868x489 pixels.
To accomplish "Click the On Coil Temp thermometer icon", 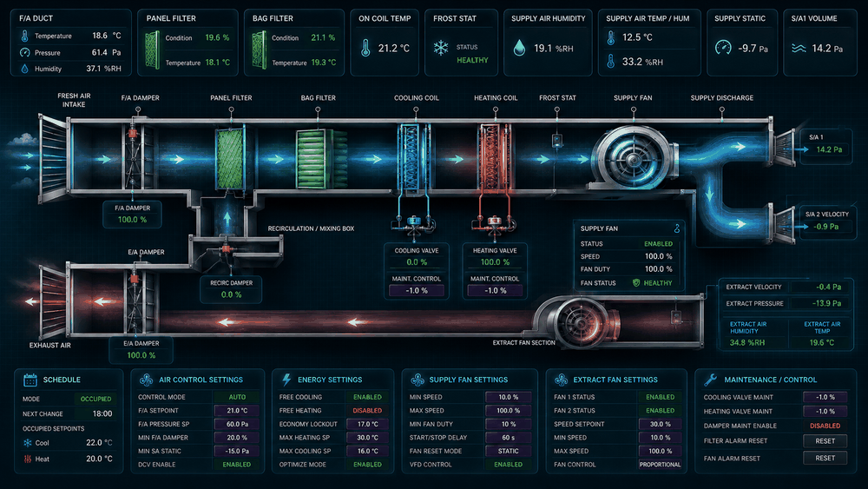I will (x=365, y=48).
